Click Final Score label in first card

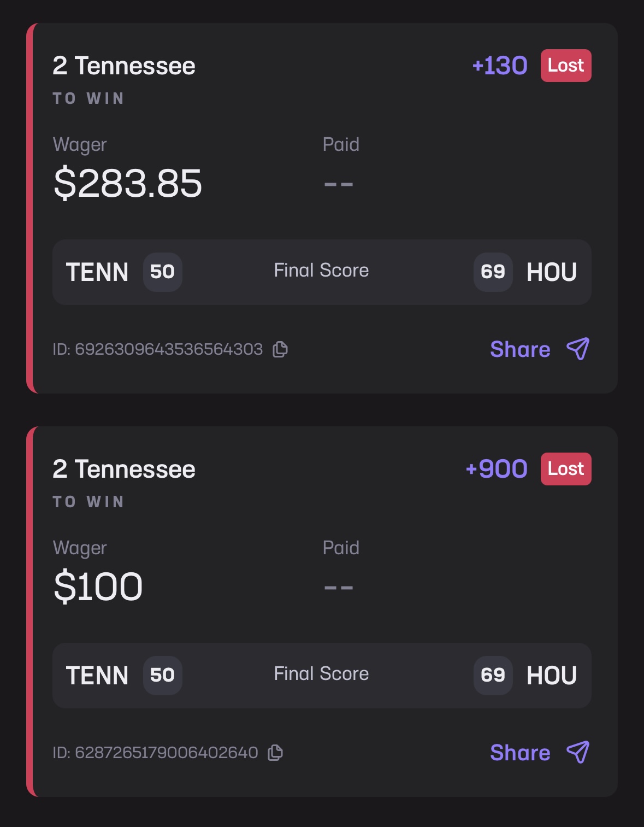(321, 271)
